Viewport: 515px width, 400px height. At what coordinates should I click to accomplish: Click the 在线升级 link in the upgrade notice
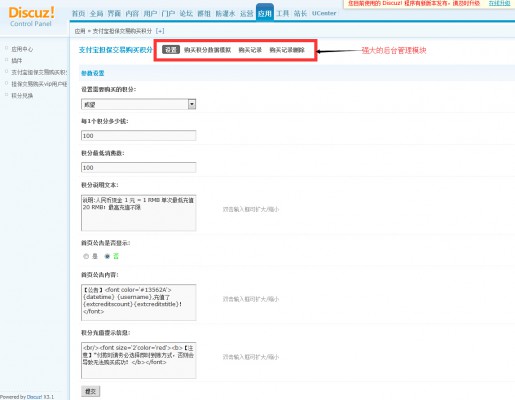pos(499,3)
